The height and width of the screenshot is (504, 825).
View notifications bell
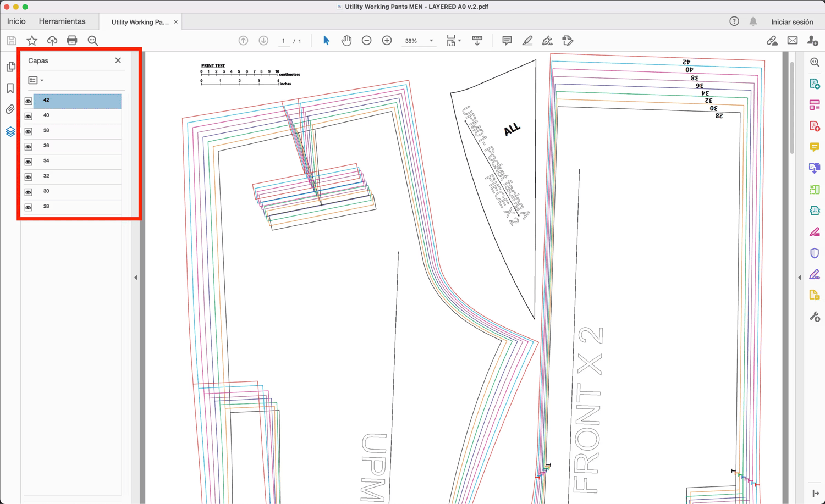pyautogui.click(x=753, y=21)
